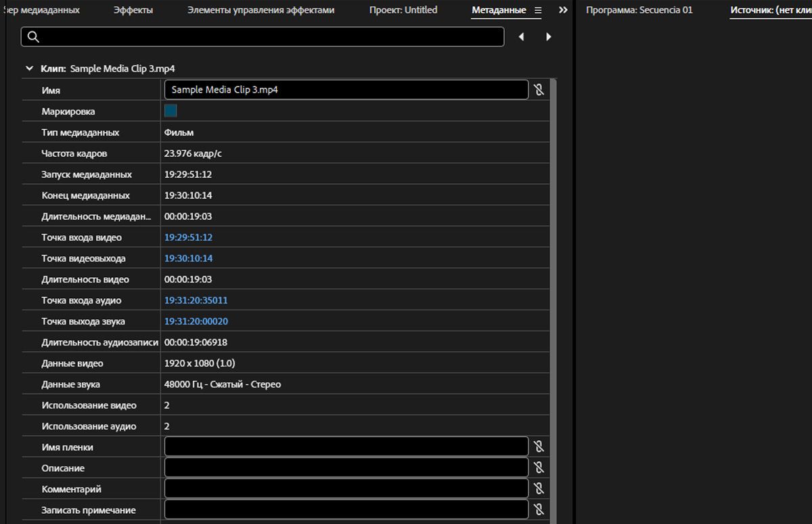Click the Записать примечание input field
This screenshot has width=812, height=524.
pos(346,510)
